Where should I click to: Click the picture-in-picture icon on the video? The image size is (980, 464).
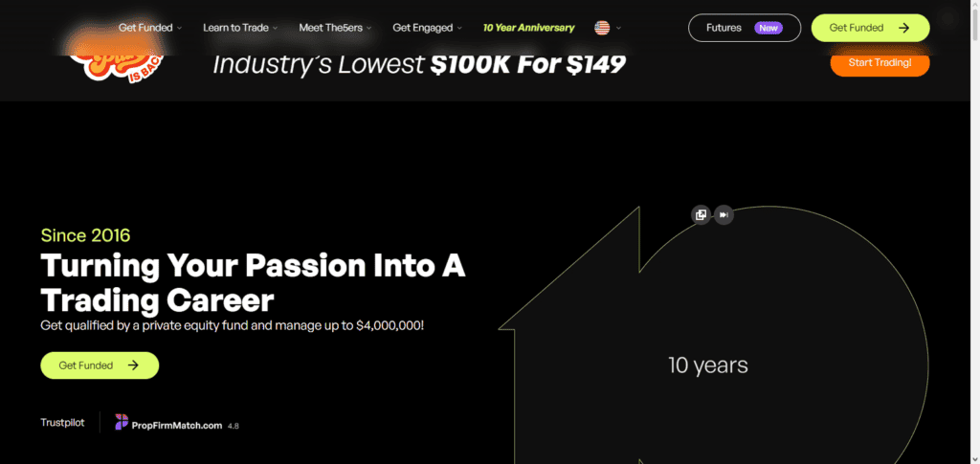(702, 215)
